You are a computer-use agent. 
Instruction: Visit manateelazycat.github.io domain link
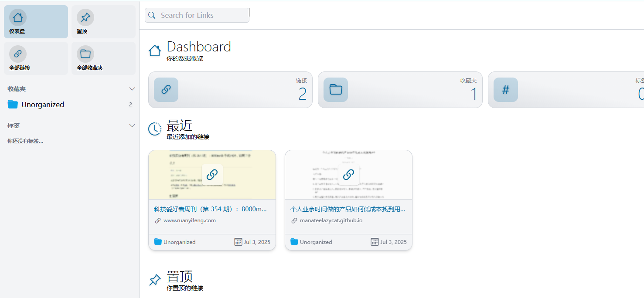331,220
